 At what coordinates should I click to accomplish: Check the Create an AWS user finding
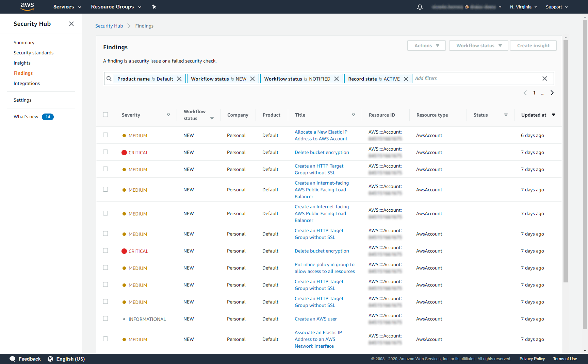105,318
